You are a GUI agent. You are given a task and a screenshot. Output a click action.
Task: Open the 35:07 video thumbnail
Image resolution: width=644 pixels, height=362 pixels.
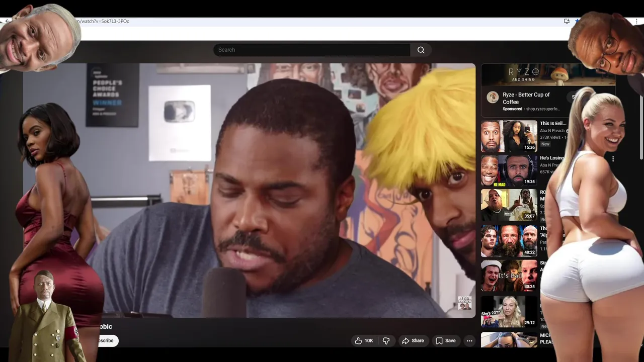(509, 205)
